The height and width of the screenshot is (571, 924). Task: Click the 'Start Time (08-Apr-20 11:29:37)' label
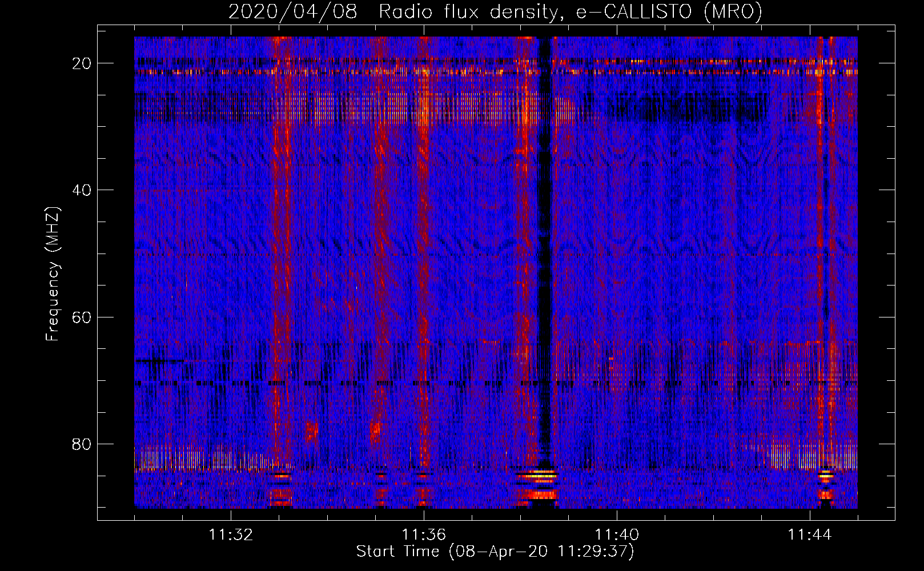(495, 552)
